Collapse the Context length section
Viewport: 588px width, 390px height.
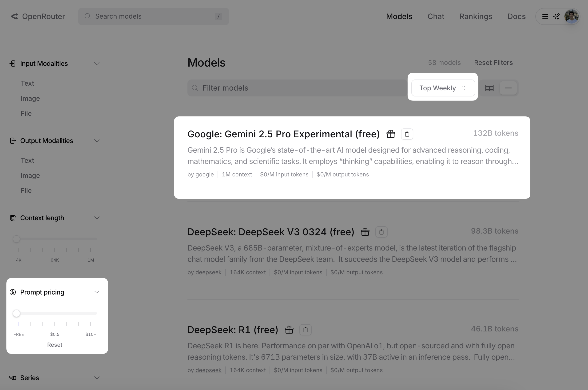[x=97, y=218]
